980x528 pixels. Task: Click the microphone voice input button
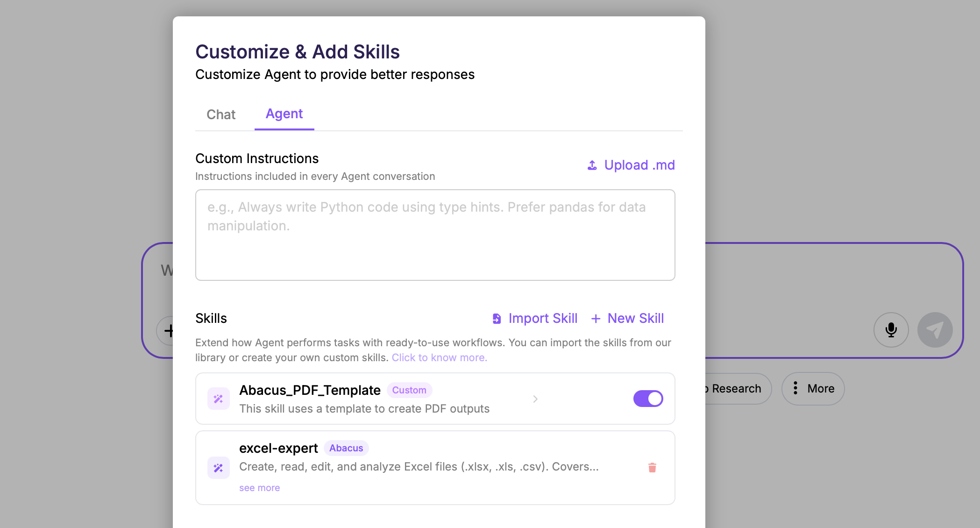(x=891, y=330)
